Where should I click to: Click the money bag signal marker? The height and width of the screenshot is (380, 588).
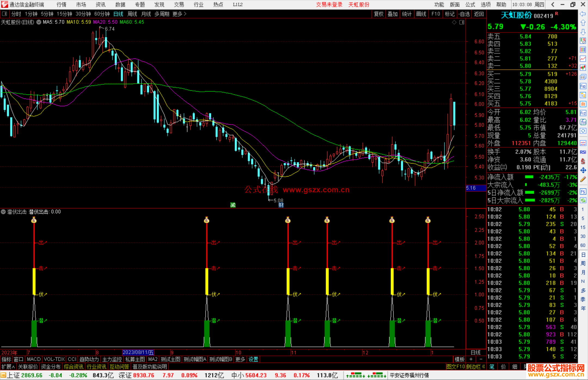click(34, 220)
